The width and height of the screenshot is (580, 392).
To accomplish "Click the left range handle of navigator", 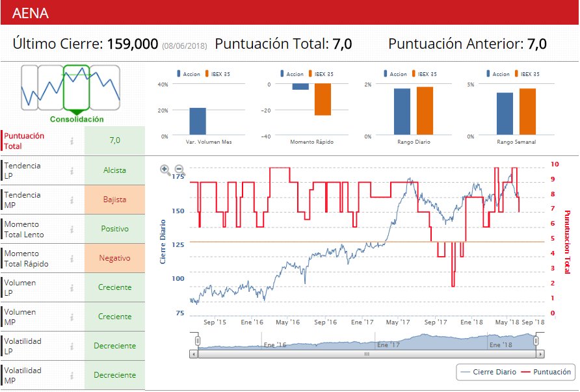I will 198,341.
